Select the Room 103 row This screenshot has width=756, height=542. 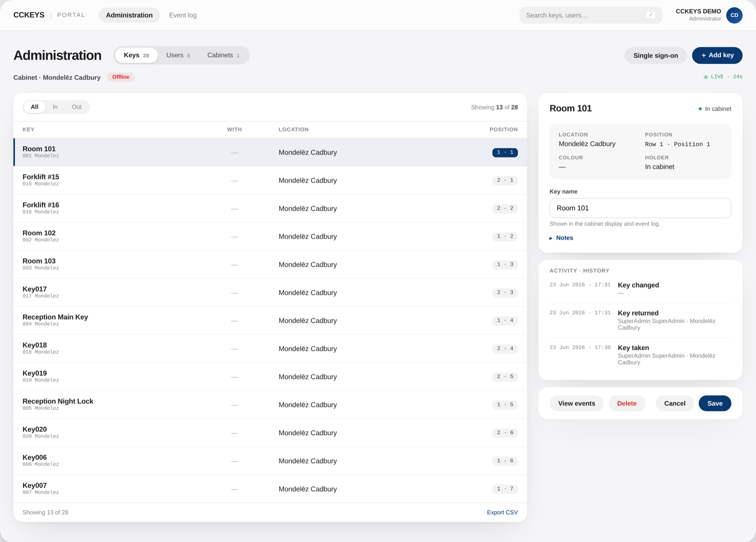tap(270, 264)
